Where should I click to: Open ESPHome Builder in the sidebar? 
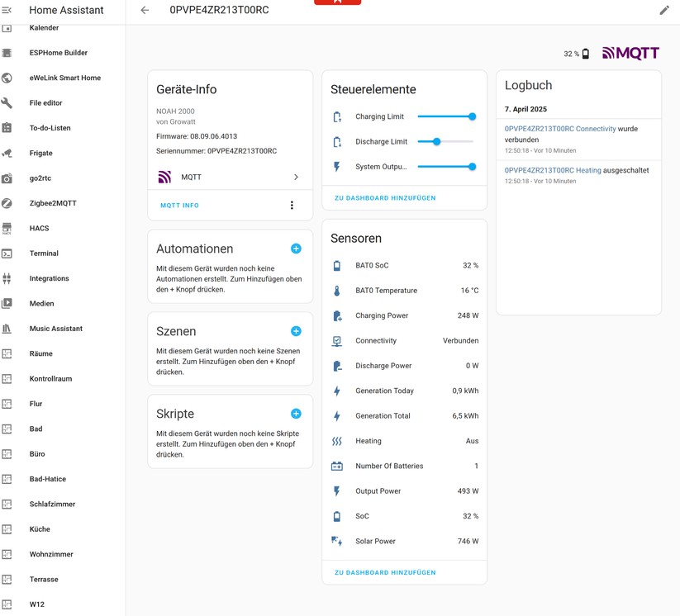pos(58,53)
